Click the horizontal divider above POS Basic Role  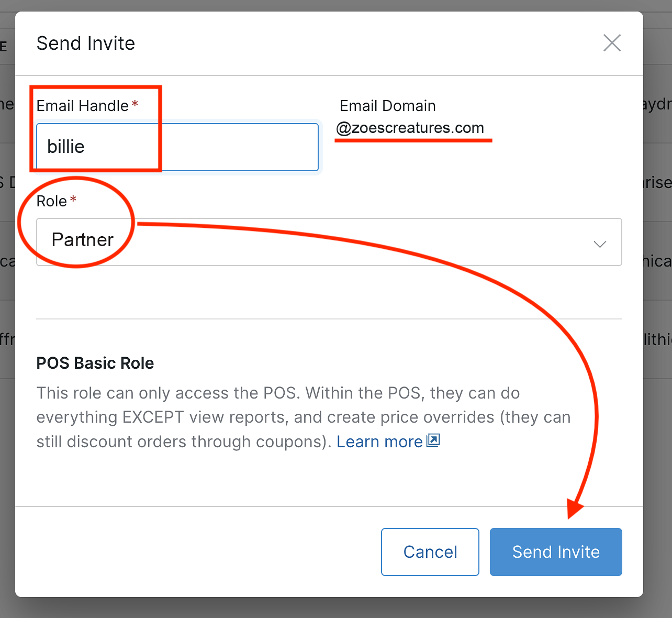[329, 318]
